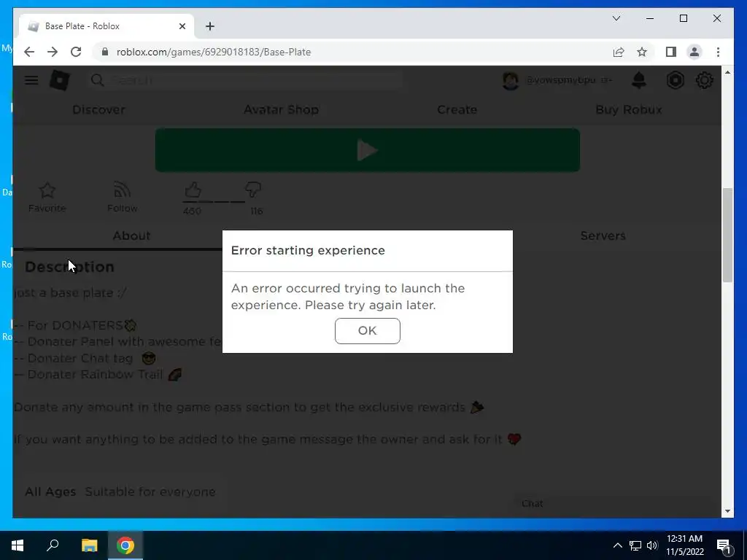
Task: Go to Discover
Action: pyautogui.click(x=98, y=109)
